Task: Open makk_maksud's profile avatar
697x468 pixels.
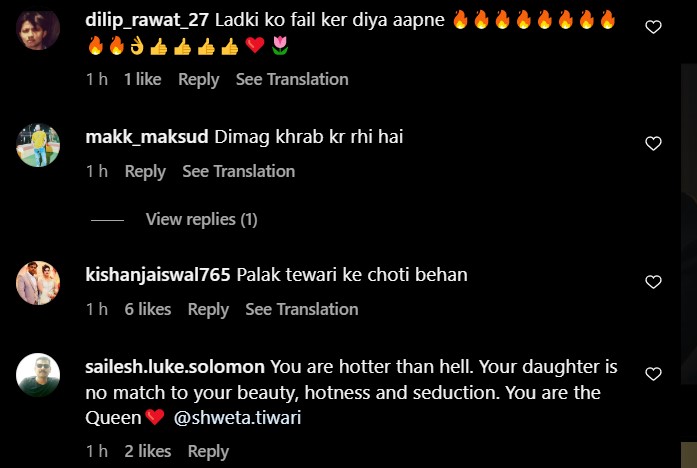Action: click(38, 145)
